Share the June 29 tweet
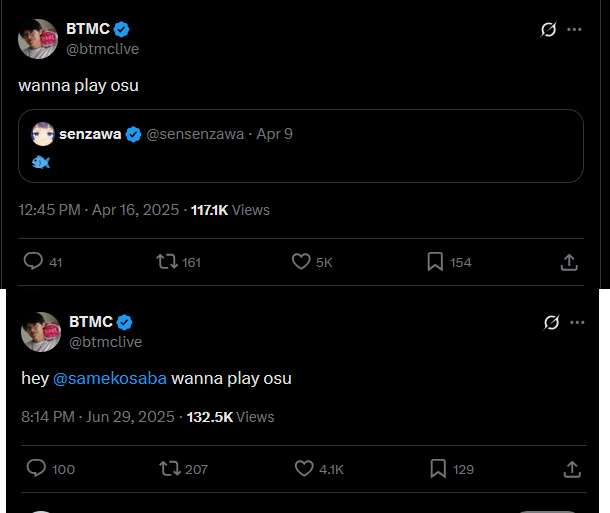This screenshot has width=610, height=513. 572,469
